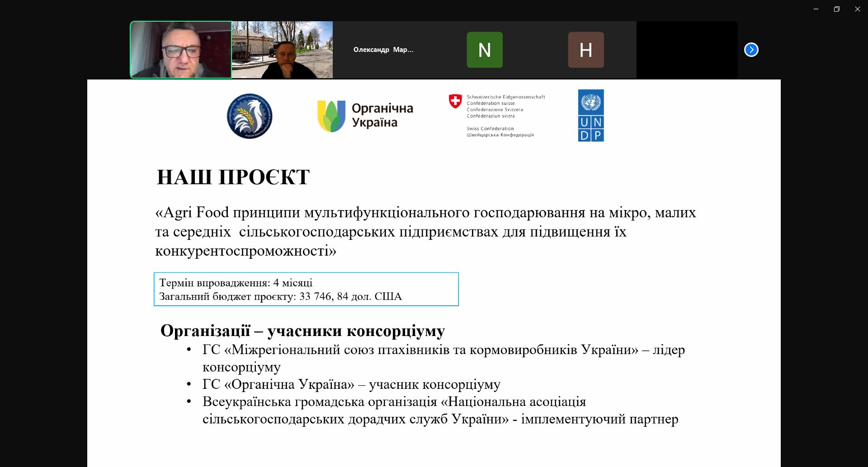The width and height of the screenshot is (868, 467).
Task: Click the Організації – учасники консорціуму heading
Action: (x=303, y=331)
